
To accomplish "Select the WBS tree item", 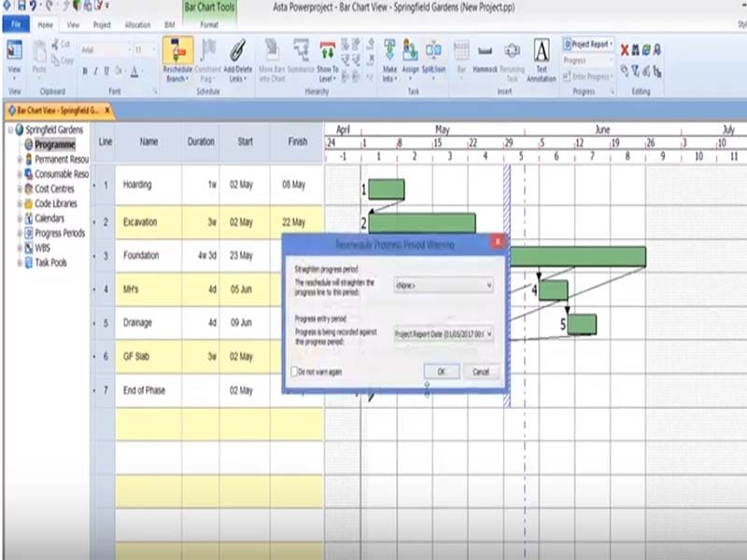I will tap(42, 247).
